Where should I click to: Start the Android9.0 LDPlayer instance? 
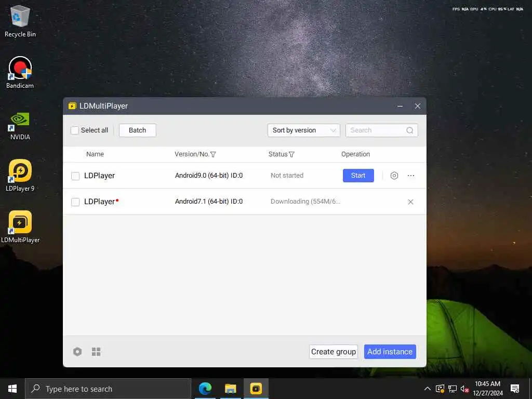pyautogui.click(x=358, y=176)
